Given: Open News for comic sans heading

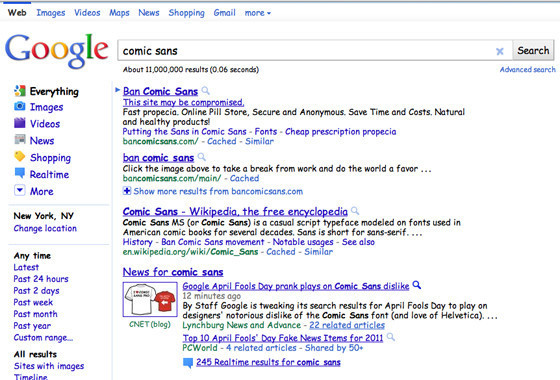Looking at the screenshot, I should (x=173, y=272).
